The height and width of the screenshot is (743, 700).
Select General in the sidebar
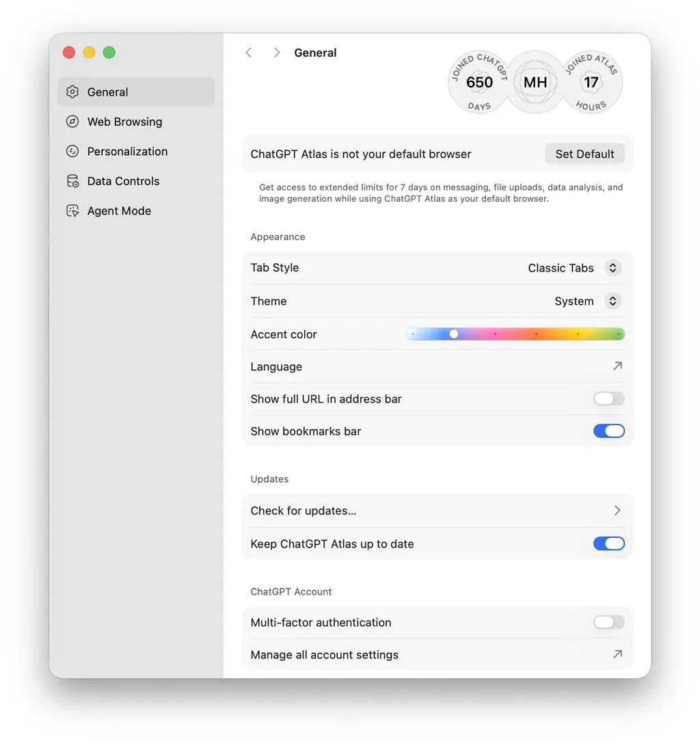[x=107, y=92]
